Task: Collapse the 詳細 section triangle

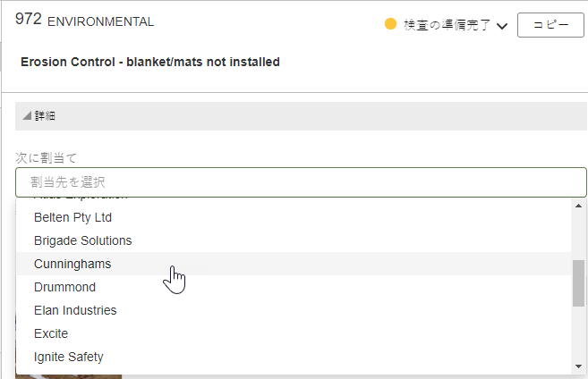Action: pos(27,115)
